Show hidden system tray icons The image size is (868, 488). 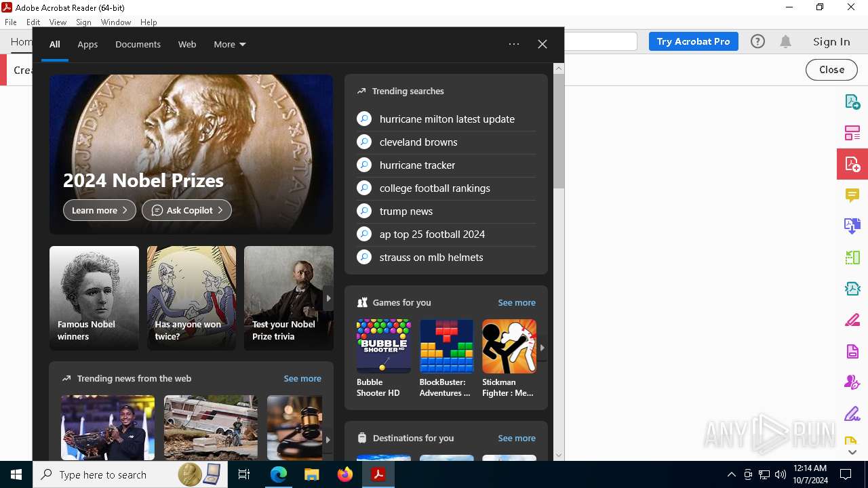point(731,474)
